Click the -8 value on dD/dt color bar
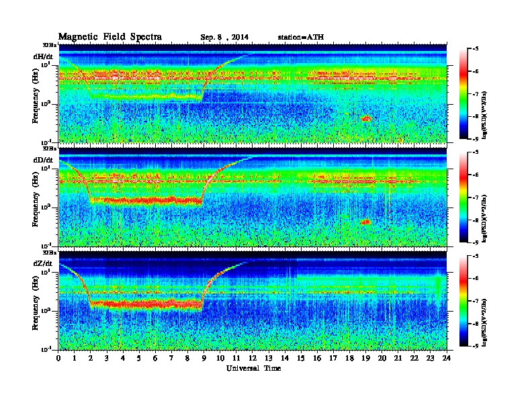 (x=476, y=220)
